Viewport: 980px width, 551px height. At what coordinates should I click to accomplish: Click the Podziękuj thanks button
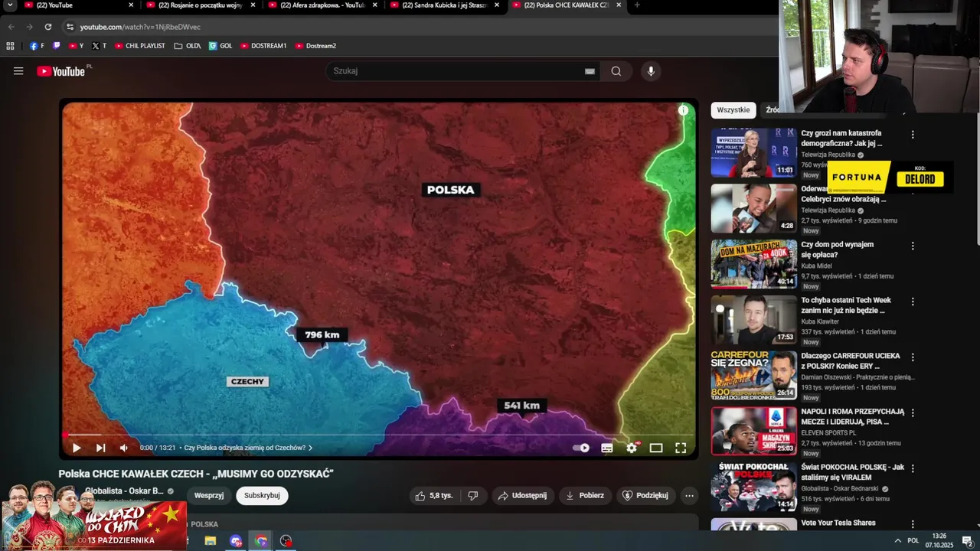[645, 495]
